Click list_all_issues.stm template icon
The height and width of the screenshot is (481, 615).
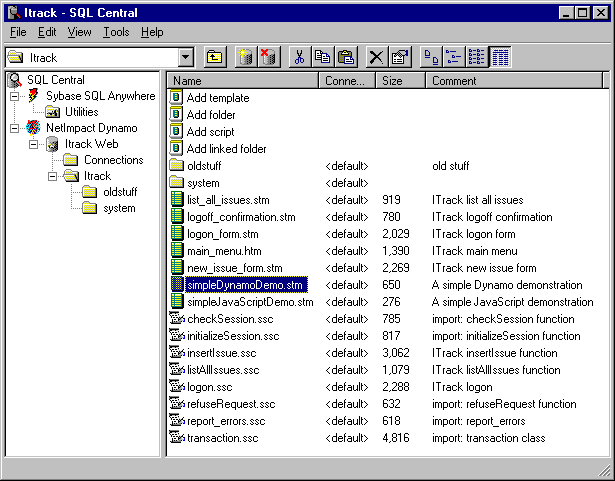point(177,199)
